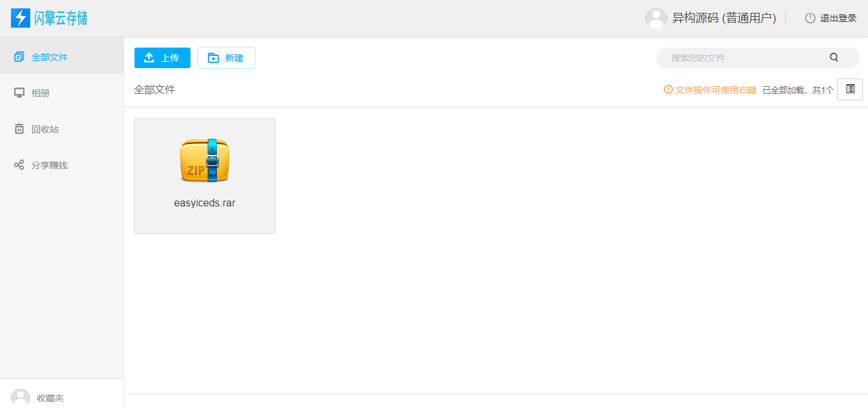
Task: Open 全部文件 in the sidebar
Action: pyautogui.click(x=50, y=57)
